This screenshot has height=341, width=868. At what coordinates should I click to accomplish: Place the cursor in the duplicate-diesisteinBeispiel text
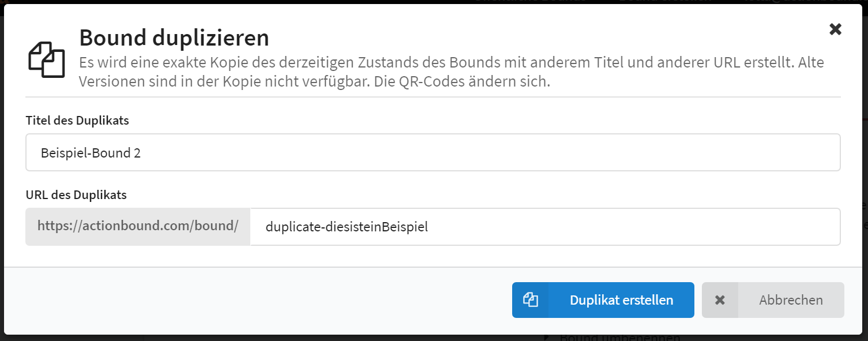tap(347, 227)
